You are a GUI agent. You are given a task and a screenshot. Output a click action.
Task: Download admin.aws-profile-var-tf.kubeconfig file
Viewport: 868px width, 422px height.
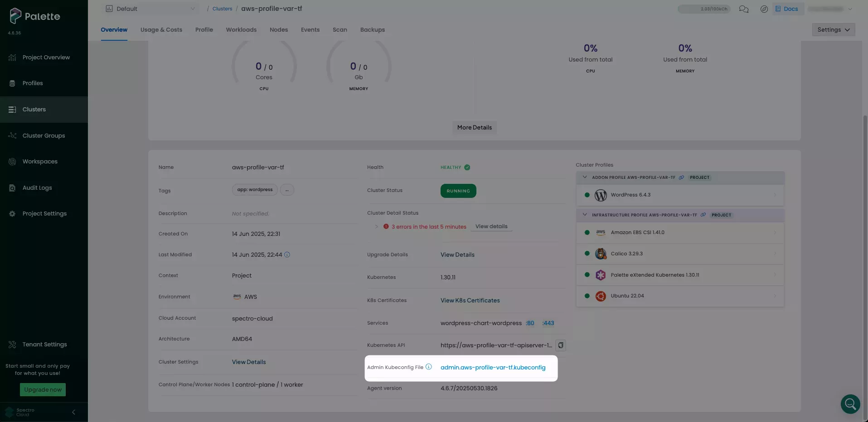(x=493, y=368)
